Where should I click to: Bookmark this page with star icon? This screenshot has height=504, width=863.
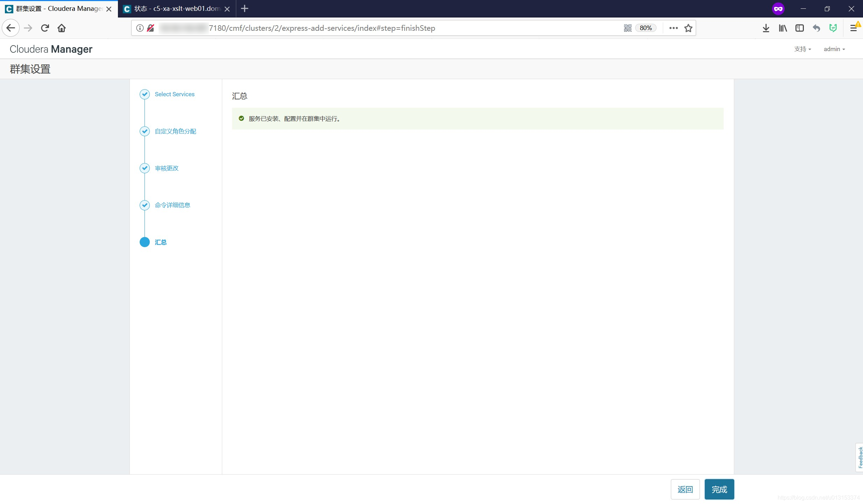[x=688, y=28]
